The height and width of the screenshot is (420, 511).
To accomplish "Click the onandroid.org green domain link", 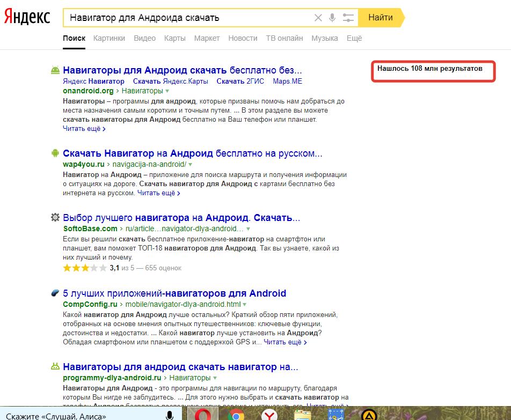I will 88,91.
